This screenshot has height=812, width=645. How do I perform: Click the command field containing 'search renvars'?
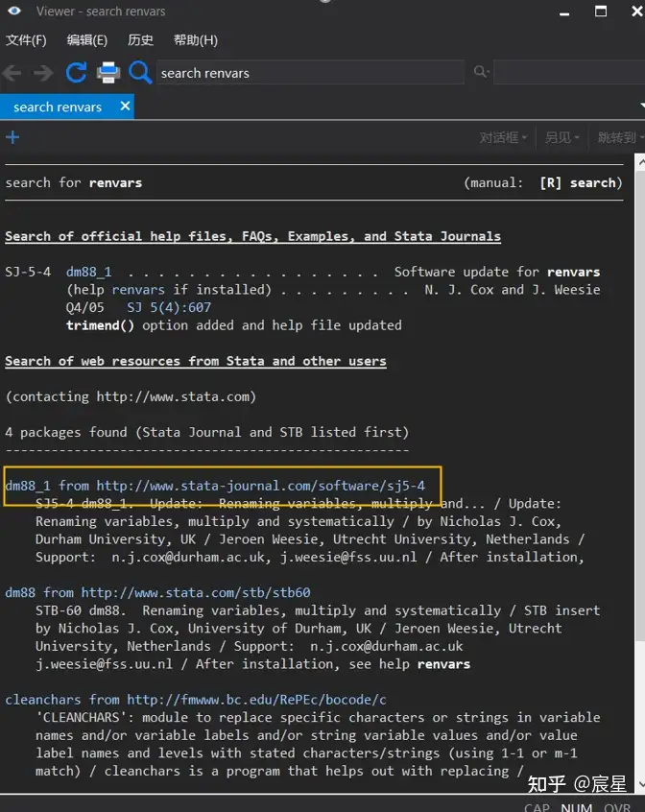(x=310, y=73)
